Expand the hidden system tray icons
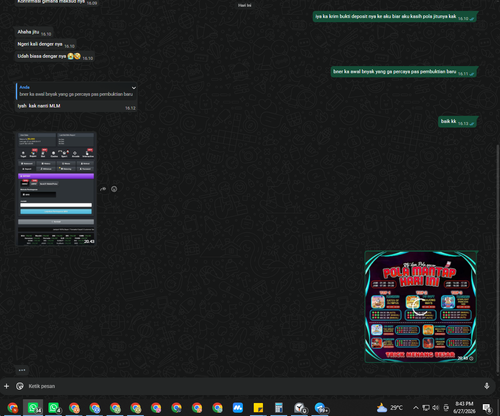The width and height of the screenshot is (500, 416). (416, 408)
